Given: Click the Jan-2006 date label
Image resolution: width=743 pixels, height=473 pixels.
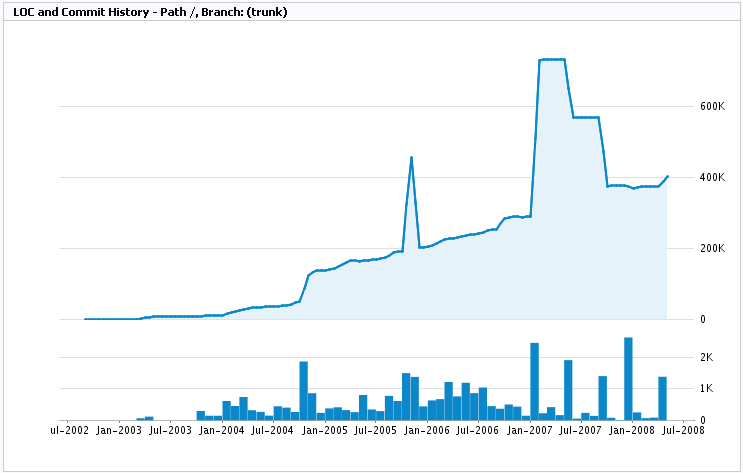Looking at the screenshot, I should coord(425,430).
